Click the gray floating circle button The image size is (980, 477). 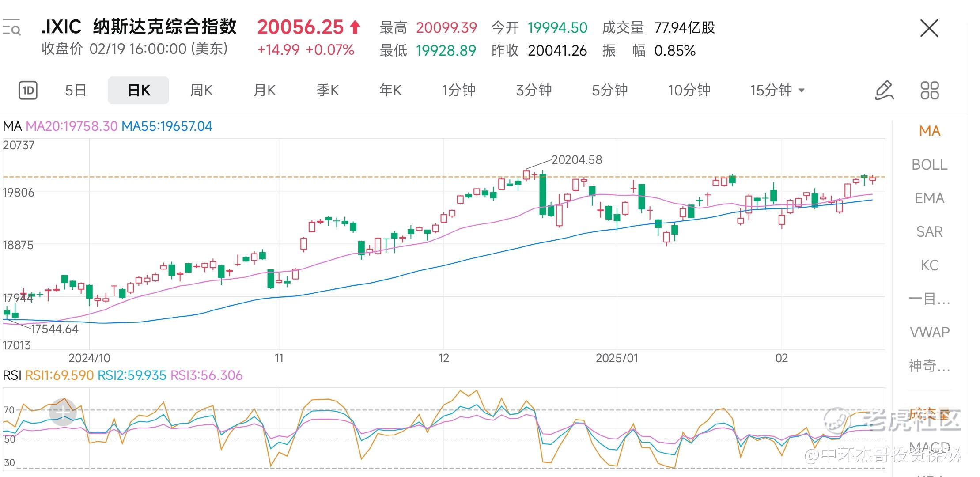(63, 412)
